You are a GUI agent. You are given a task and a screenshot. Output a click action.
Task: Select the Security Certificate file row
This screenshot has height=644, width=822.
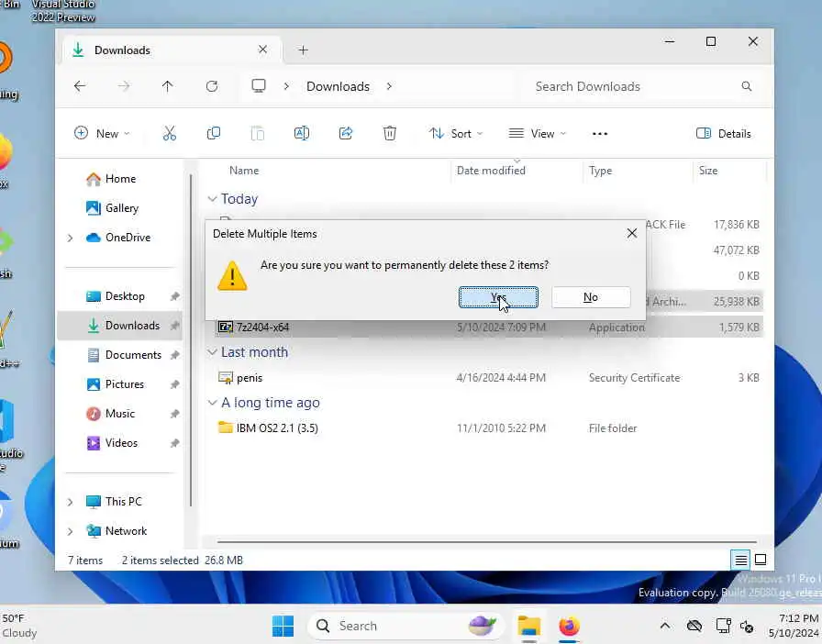tap(489, 378)
